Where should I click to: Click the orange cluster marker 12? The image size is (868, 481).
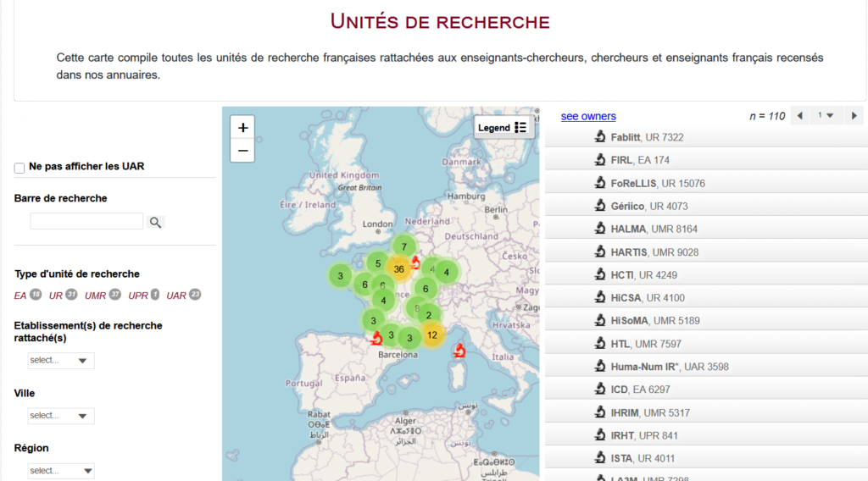[431, 335]
